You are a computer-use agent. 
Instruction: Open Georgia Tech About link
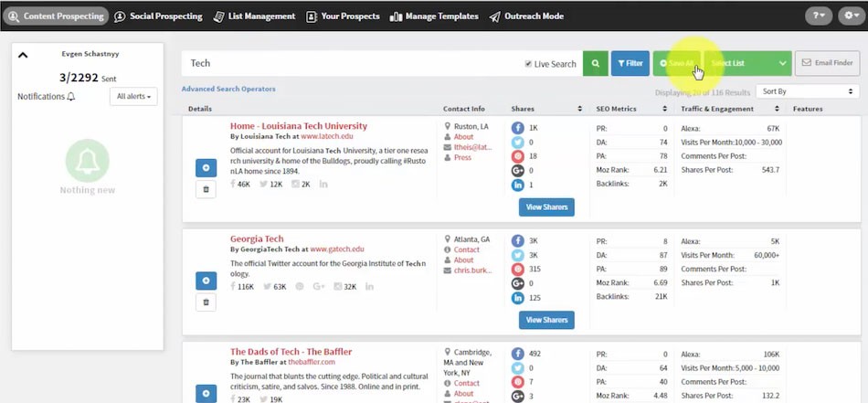(463, 260)
